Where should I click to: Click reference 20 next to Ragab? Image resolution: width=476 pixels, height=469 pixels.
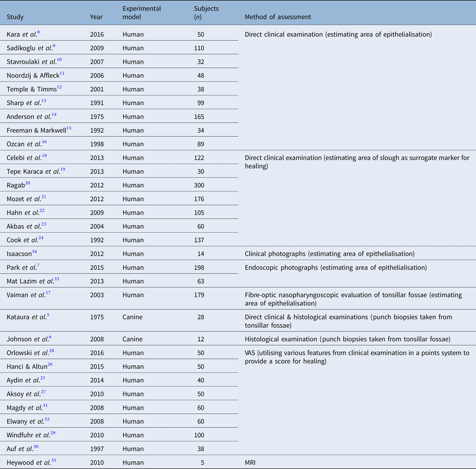tap(27, 183)
